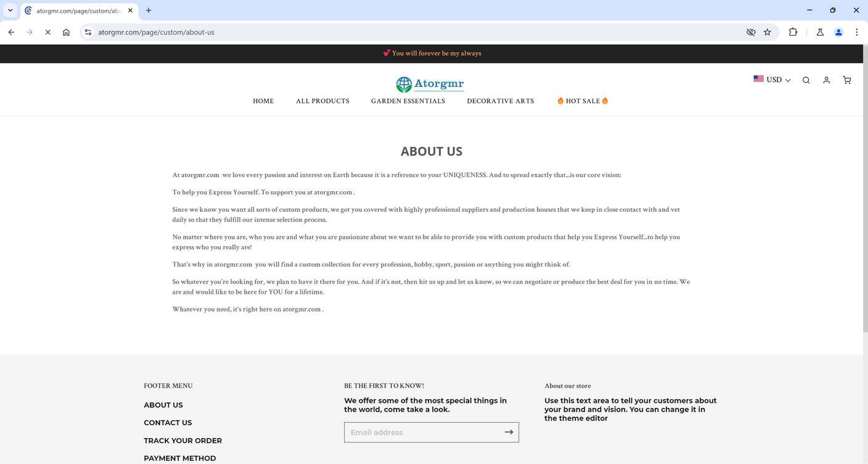Open the Extensions puzzle icon
Screen dimensions: 868x464
pos(793,32)
